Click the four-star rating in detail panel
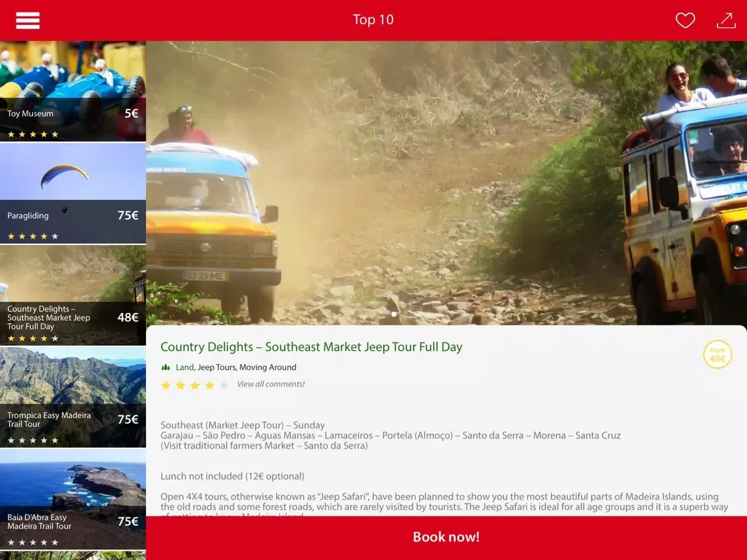 [195, 385]
